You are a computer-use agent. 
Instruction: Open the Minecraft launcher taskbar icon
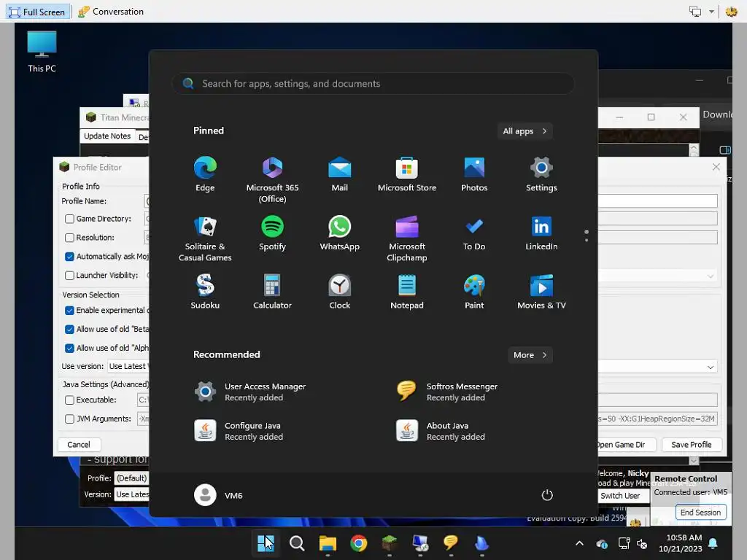[390, 542]
